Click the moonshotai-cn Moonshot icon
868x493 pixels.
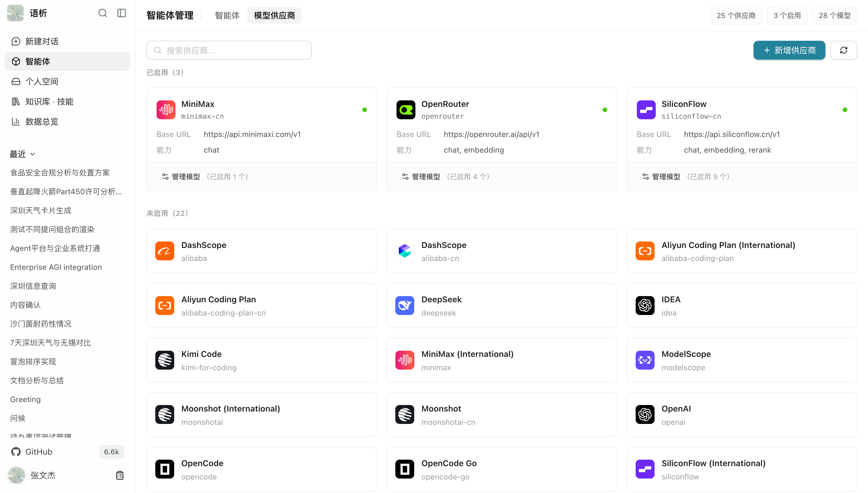(x=404, y=414)
